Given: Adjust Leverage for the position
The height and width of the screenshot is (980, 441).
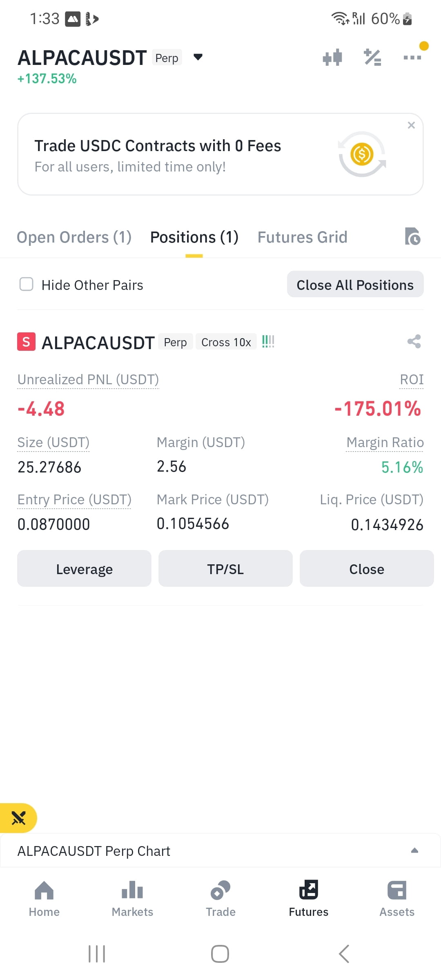Looking at the screenshot, I should click(84, 569).
